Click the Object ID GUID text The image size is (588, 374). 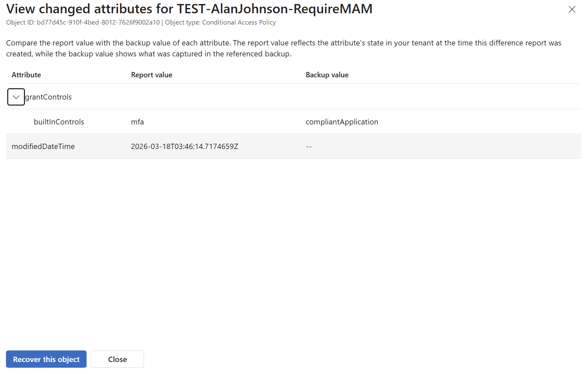click(x=98, y=22)
